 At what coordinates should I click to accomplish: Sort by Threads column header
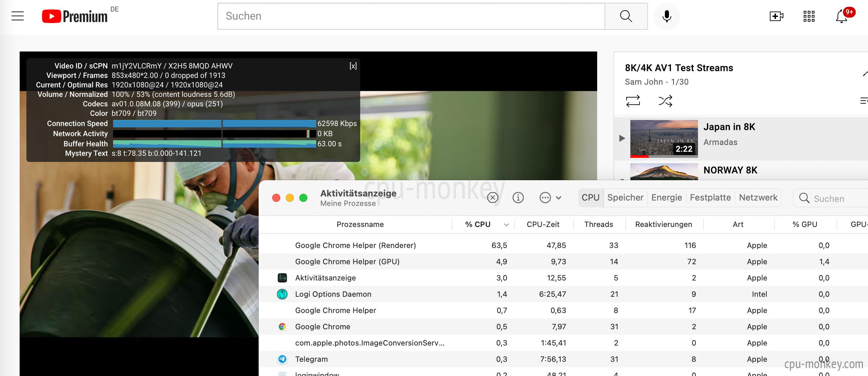pyautogui.click(x=599, y=224)
